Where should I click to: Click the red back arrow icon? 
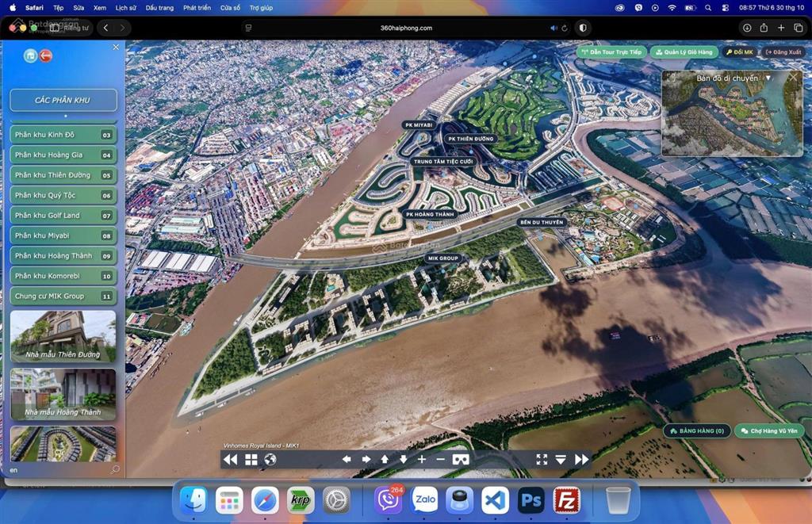click(x=46, y=56)
